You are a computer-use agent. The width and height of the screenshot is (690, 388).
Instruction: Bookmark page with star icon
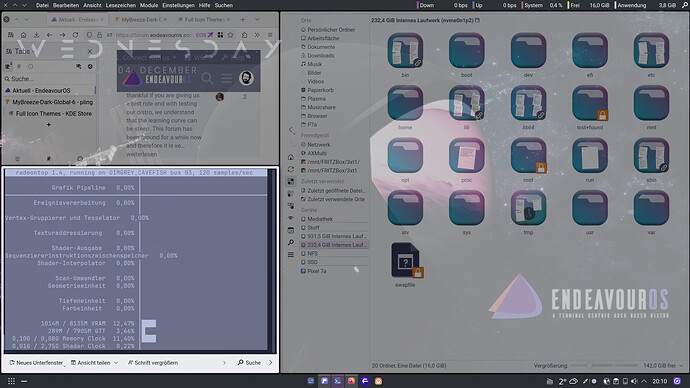[230, 35]
